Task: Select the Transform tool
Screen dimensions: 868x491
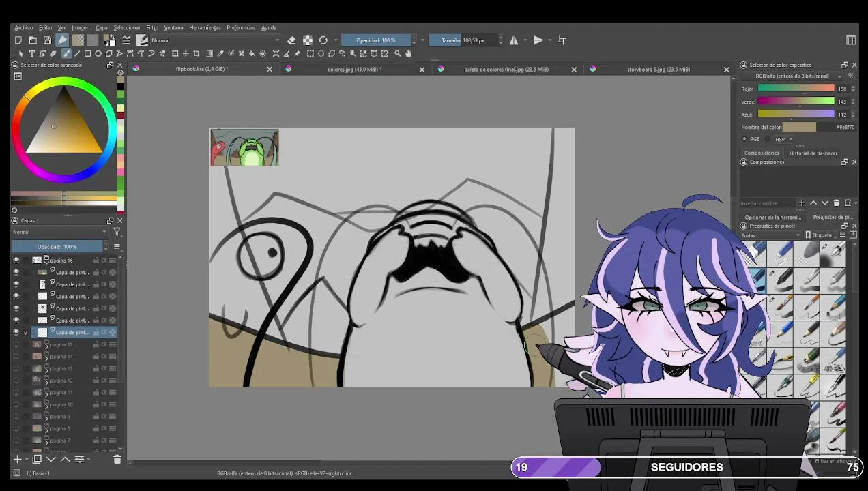Action: coord(175,53)
